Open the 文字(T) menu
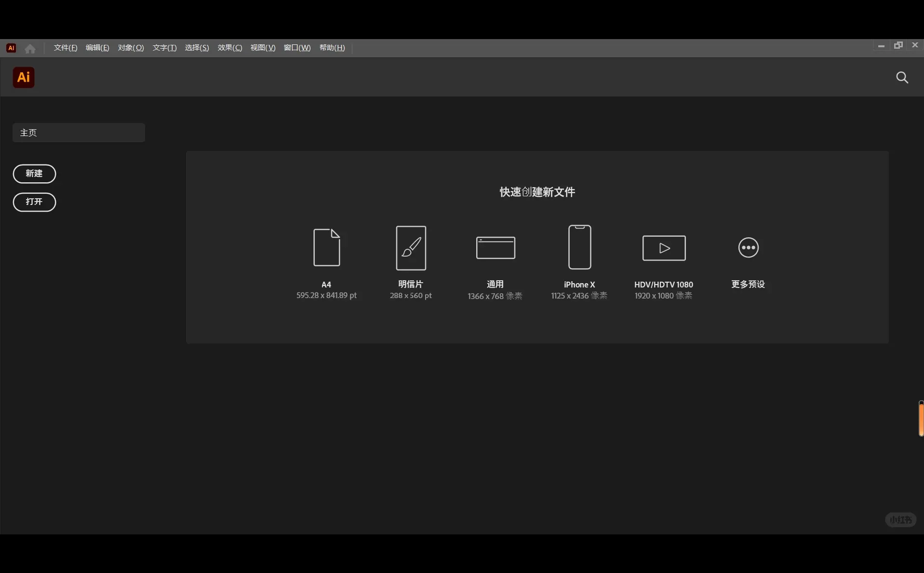 164,48
